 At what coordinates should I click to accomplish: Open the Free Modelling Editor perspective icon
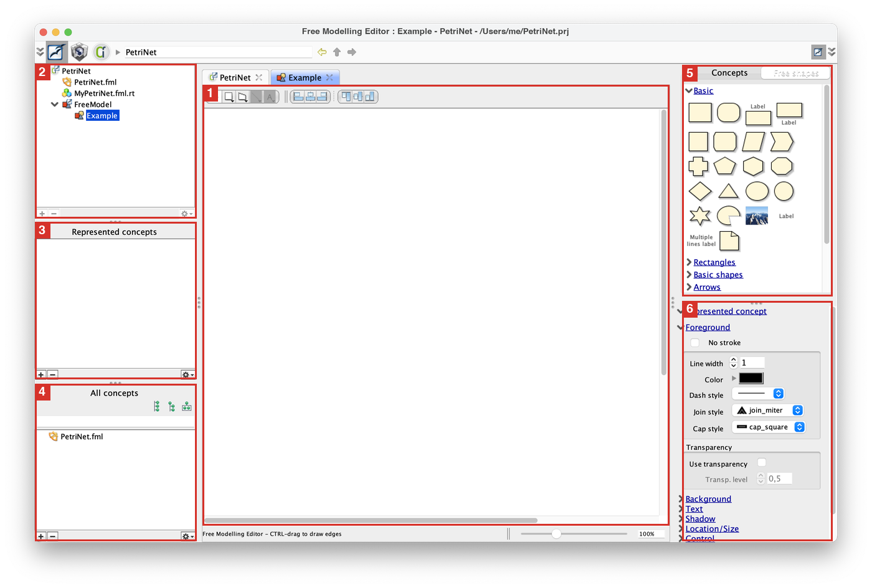pyautogui.click(x=57, y=52)
